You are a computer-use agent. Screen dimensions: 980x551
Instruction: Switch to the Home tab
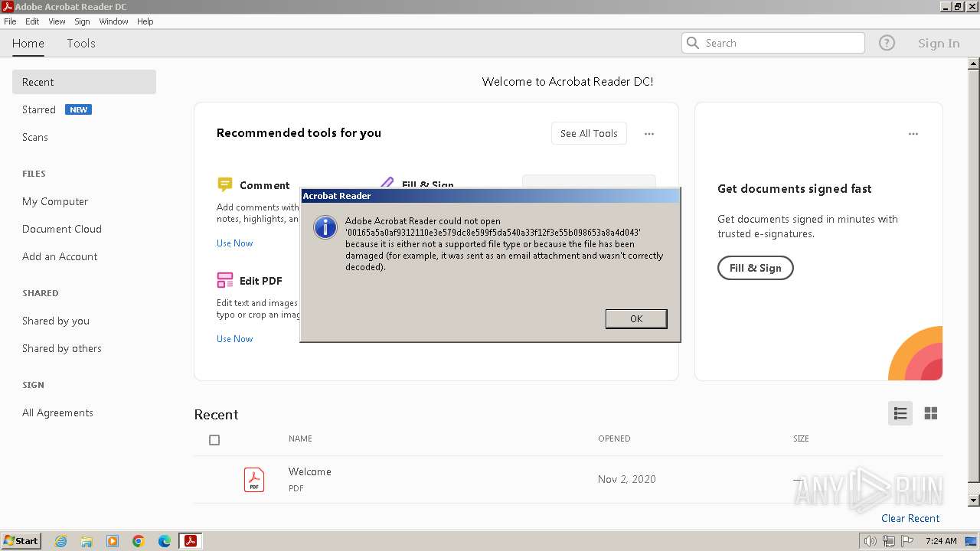point(28,43)
